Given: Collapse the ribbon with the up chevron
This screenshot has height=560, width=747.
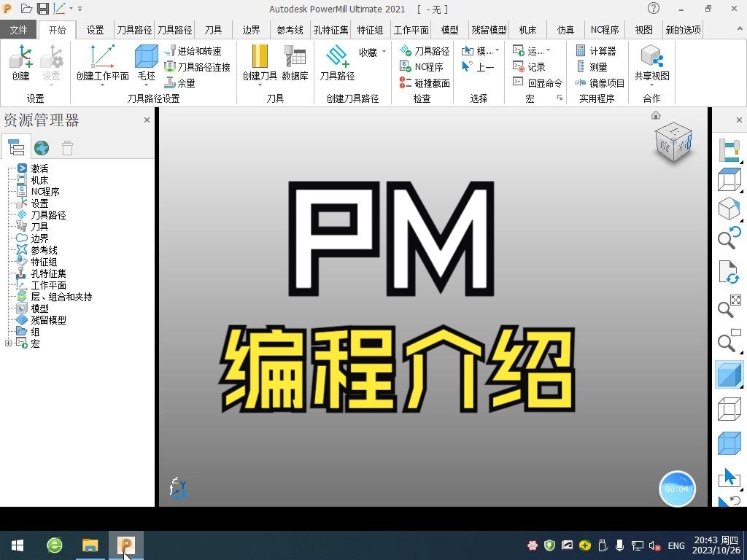Looking at the screenshot, I should [740, 29].
